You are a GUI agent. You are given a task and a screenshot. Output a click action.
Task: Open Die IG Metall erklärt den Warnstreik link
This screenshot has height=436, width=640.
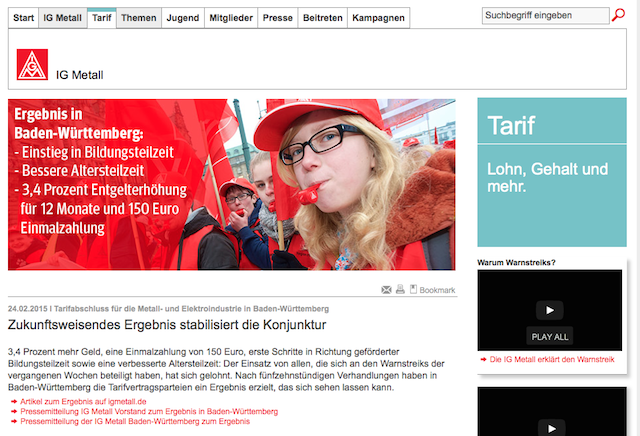(x=552, y=360)
